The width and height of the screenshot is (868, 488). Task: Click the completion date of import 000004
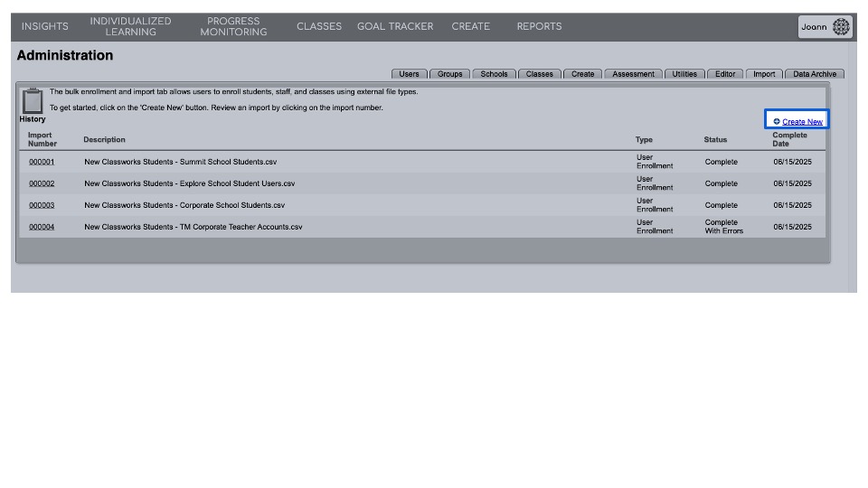792,227
